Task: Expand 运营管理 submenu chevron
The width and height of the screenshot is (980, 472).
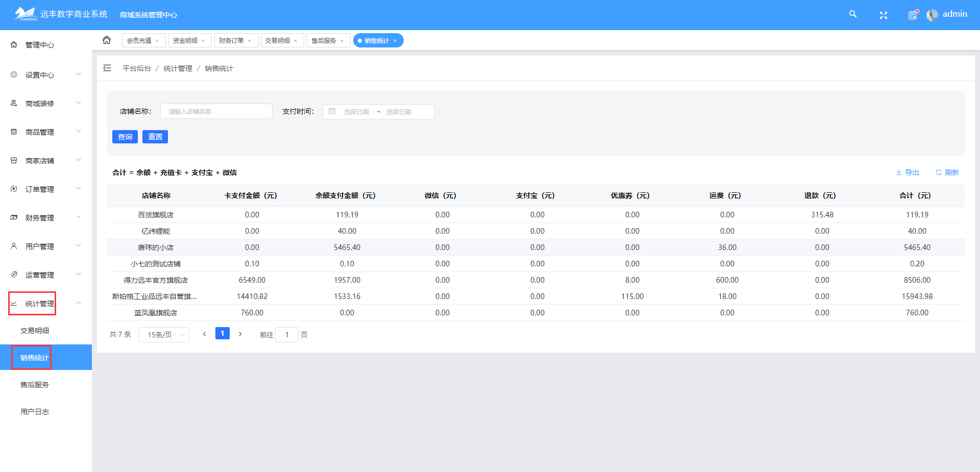Action: click(79, 274)
